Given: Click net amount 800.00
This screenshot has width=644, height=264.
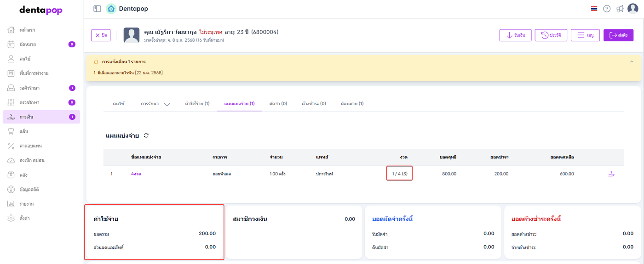Looking at the screenshot, I should (449, 174).
